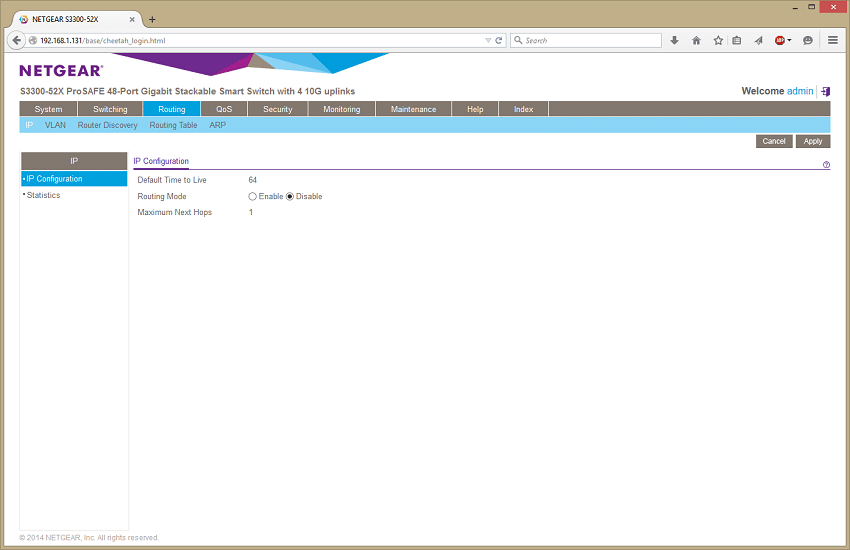Click the paper plane send icon
This screenshot has height=550, width=850.
point(758,40)
